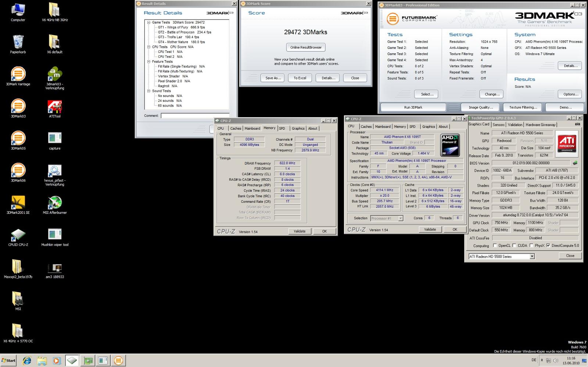Launch MSI Afterburner desktop icon
Viewport: 588px width, 367px height.
54,205
